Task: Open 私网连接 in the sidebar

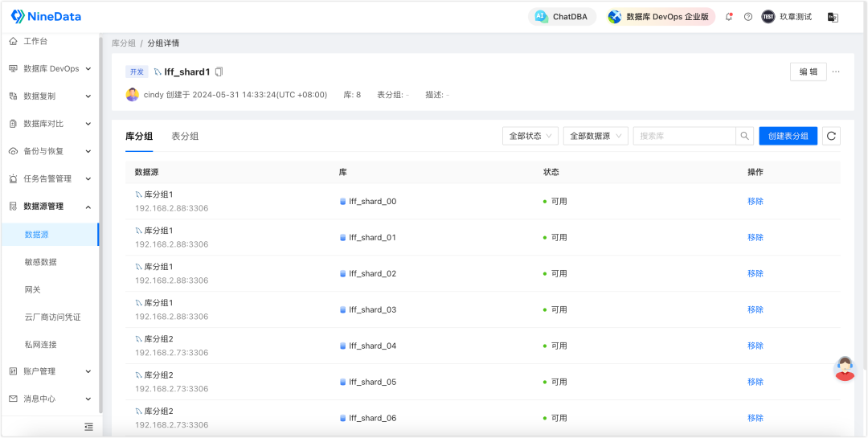Action: point(40,345)
